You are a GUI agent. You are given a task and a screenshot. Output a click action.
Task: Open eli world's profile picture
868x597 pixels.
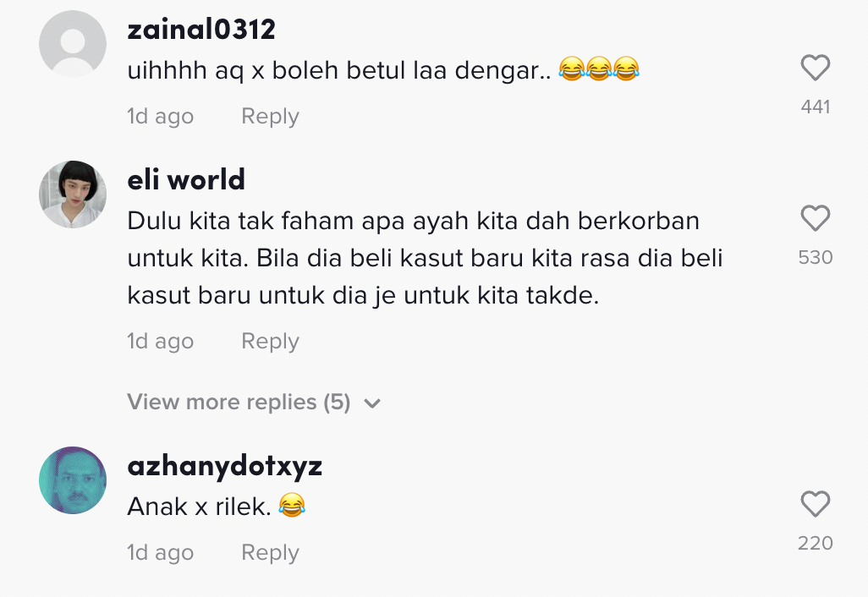pos(73,194)
